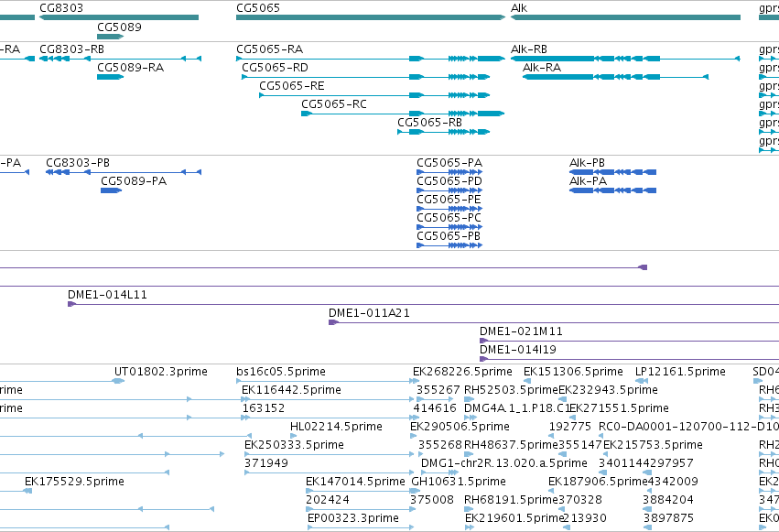Select the EK175529.5prime EST label
This screenshot has width=779, height=532.
[74, 482]
